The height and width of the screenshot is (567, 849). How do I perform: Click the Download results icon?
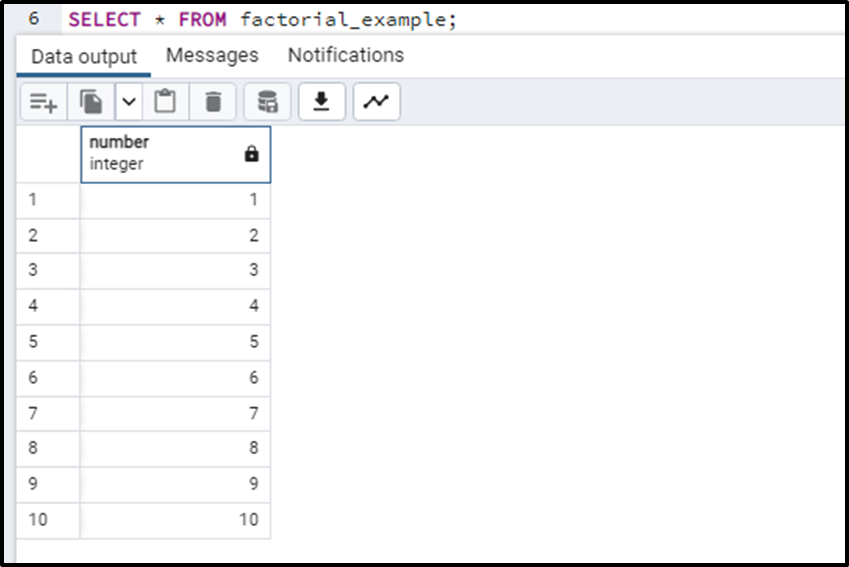[x=322, y=101]
